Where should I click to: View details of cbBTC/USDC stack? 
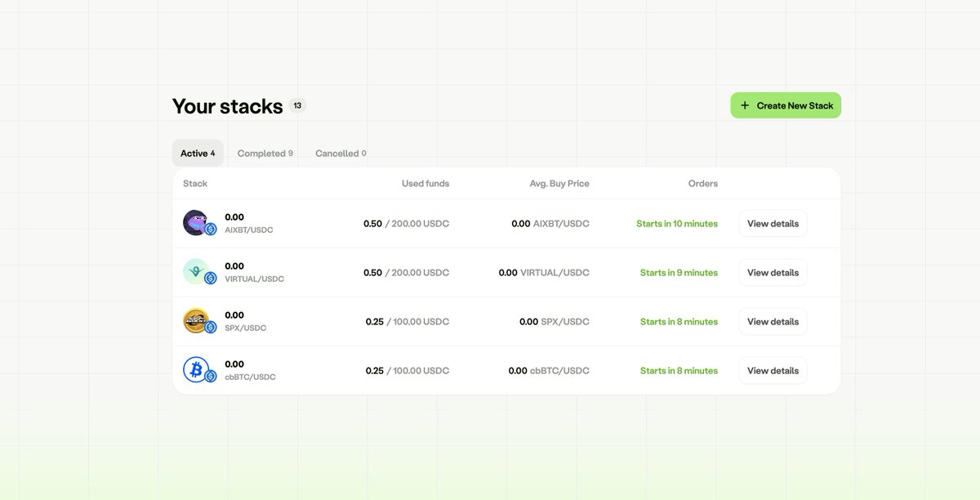773,370
